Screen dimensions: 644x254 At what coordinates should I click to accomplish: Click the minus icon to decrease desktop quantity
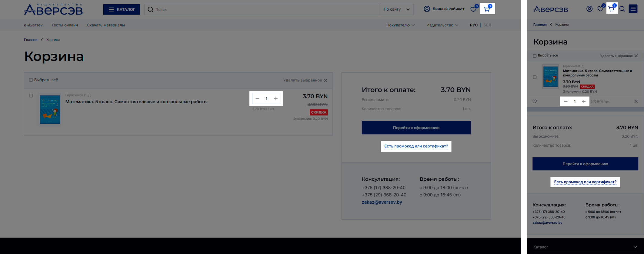pos(257,99)
